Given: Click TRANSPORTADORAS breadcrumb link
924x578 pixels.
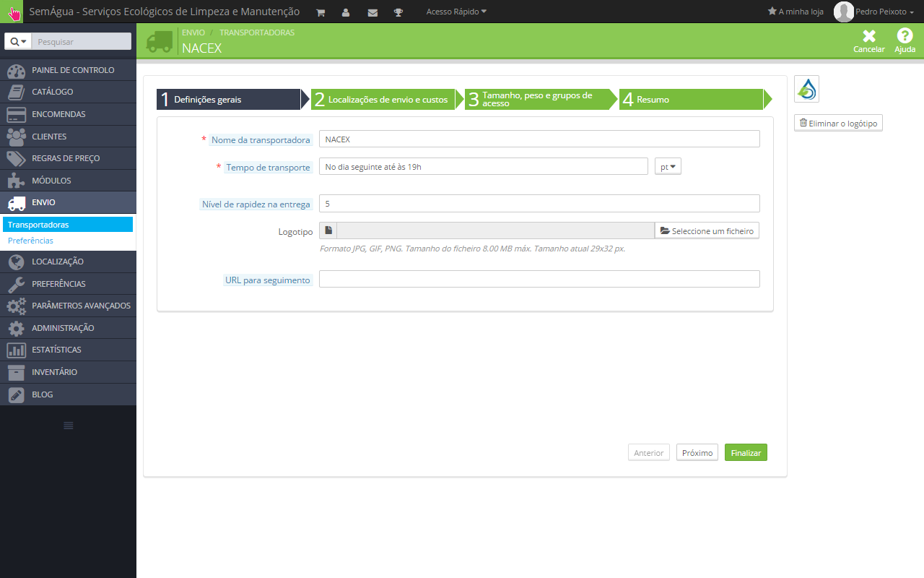Looking at the screenshot, I should 257,33.
